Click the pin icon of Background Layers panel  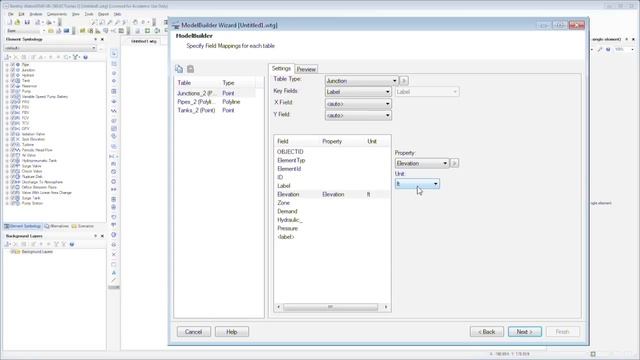tap(96, 236)
